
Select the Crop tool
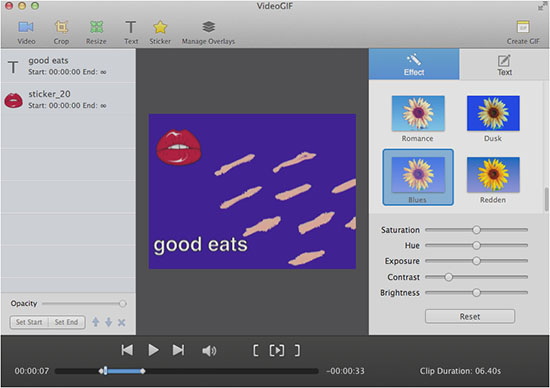tap(61, 32)
